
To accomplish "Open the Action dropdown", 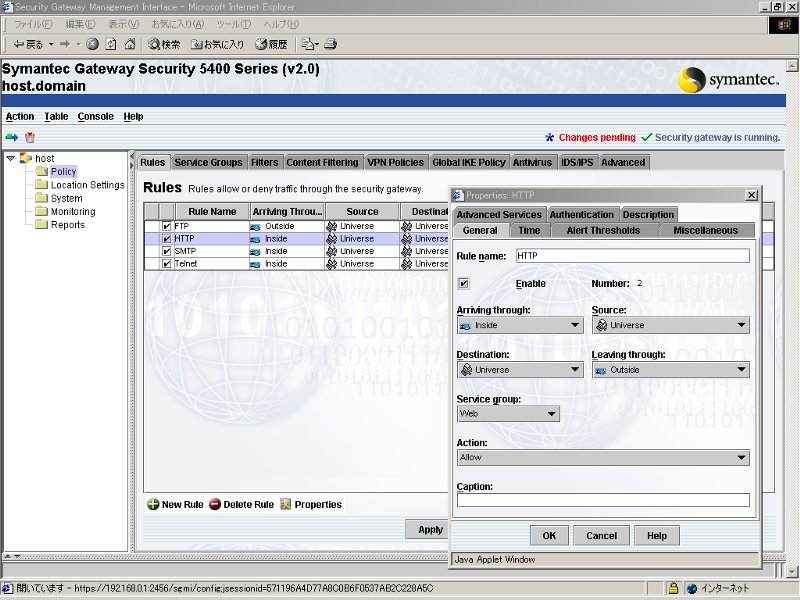I will coord(603,457).
